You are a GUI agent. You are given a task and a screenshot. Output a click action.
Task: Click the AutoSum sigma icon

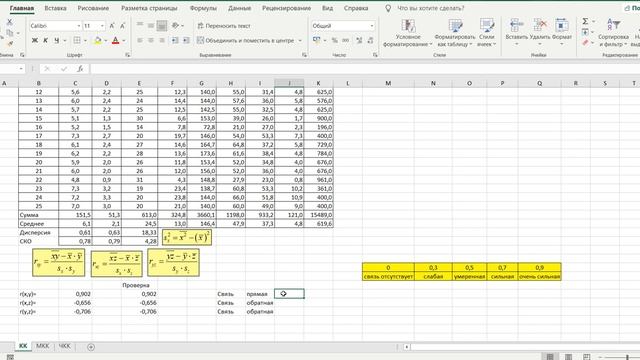[x=585, y=21]
